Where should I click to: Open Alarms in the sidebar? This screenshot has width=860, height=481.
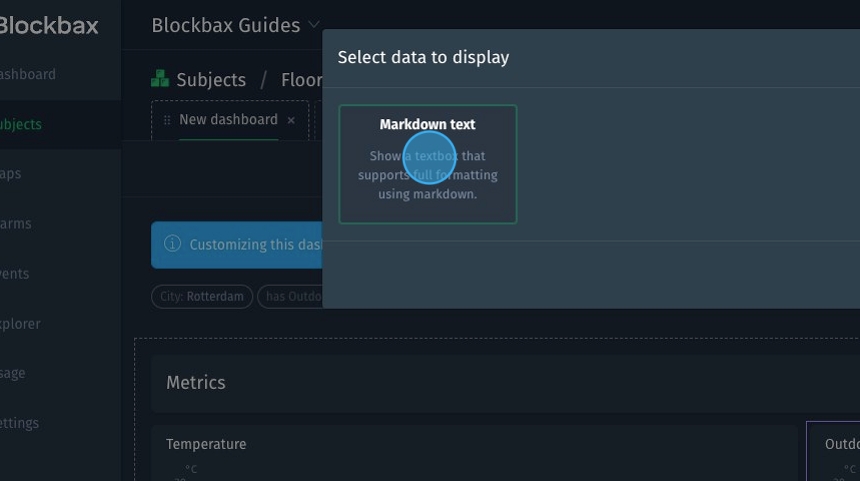point(17,224)
